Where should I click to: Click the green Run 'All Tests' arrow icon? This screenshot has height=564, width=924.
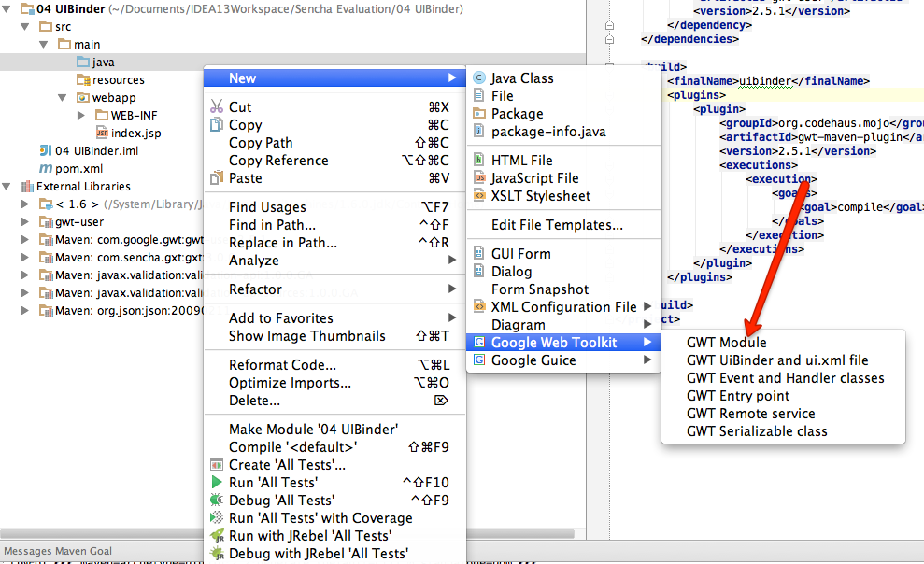point(216,482)
